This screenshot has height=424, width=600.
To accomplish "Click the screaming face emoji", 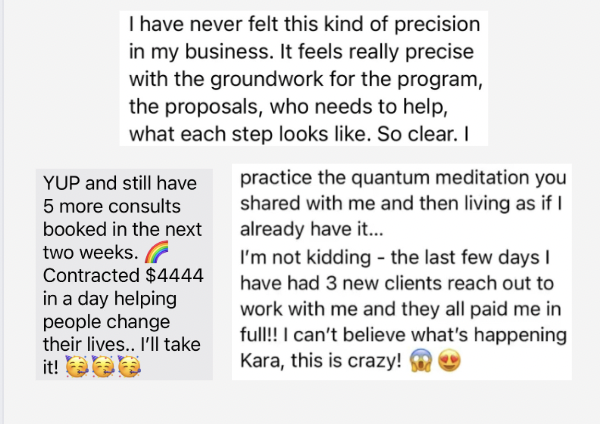I will [x=421, y=361].
